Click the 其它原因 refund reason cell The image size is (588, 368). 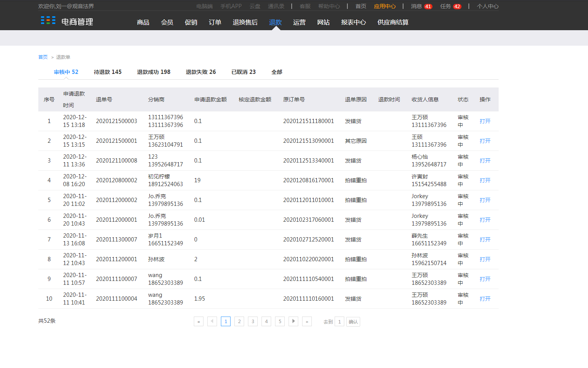[x=356, y=141]
